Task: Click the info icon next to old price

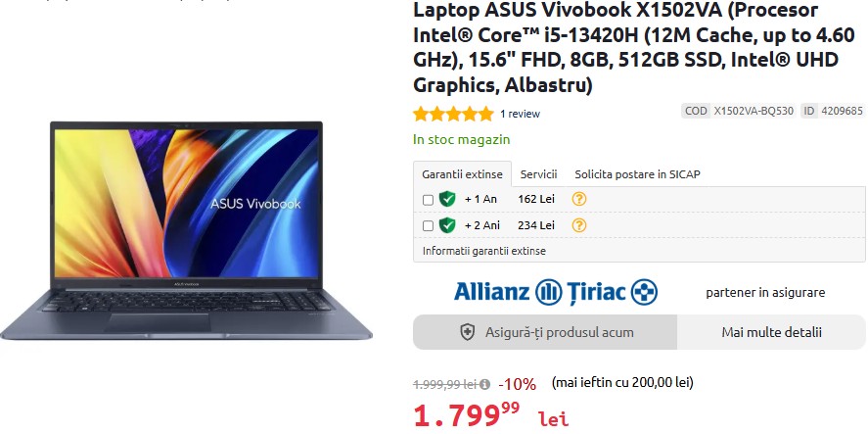Action: pyautogui.click(x=485, y=384)
